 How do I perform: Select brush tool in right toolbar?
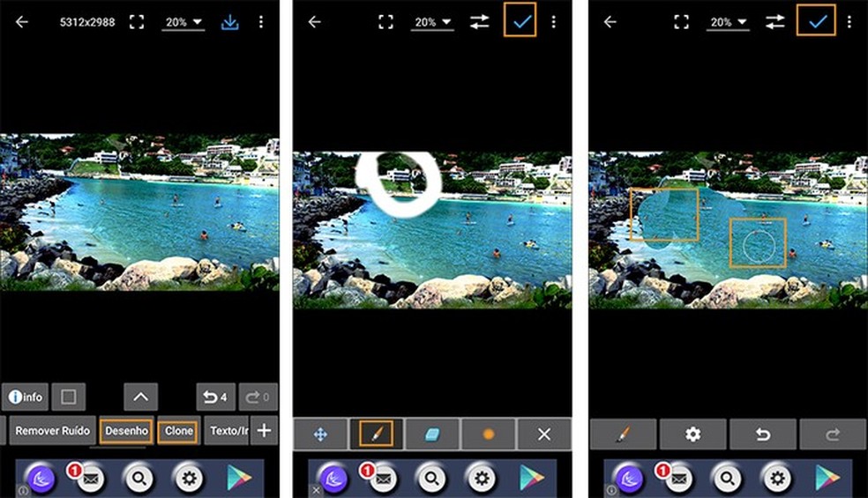(x=624, y=434)
